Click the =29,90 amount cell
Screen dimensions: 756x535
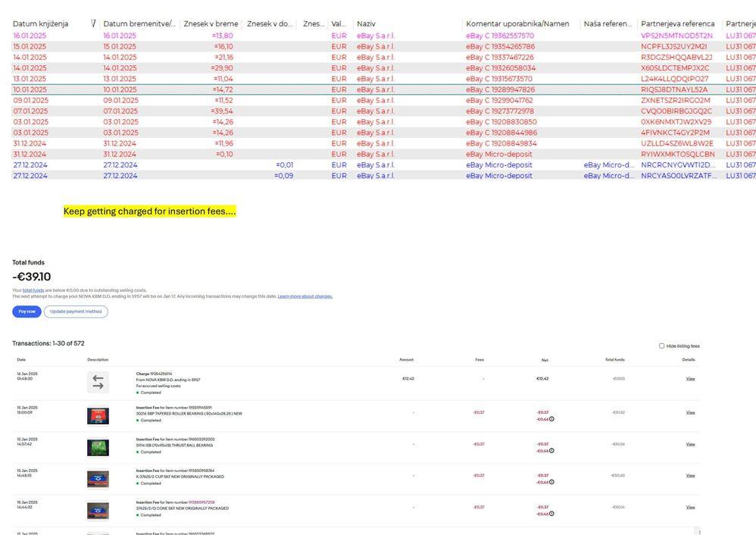tap(222, 68)
